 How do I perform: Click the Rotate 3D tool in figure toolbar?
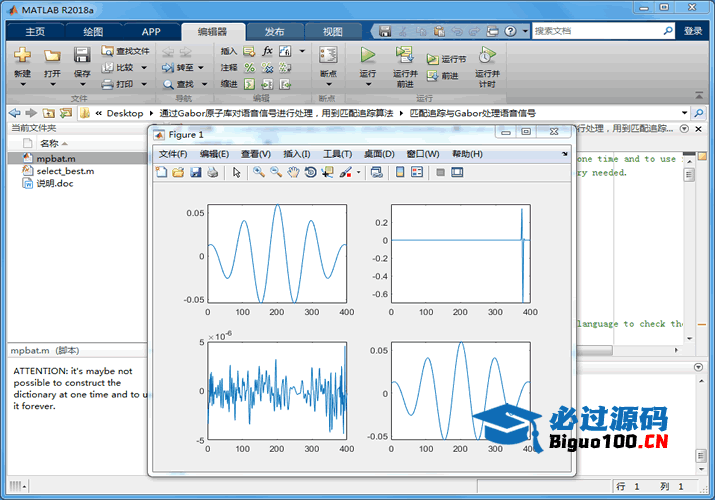pos(310,173)
